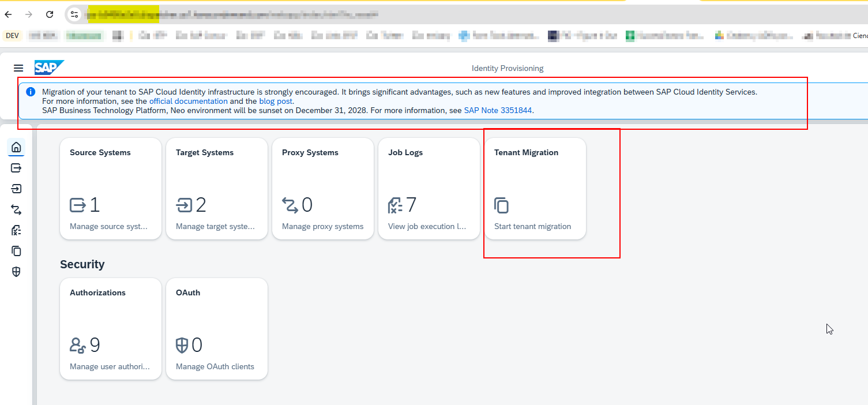Open the OAuth tile
Image resolution: width=868 pixels, height=405 pixels.
click(x=217, y=329)
